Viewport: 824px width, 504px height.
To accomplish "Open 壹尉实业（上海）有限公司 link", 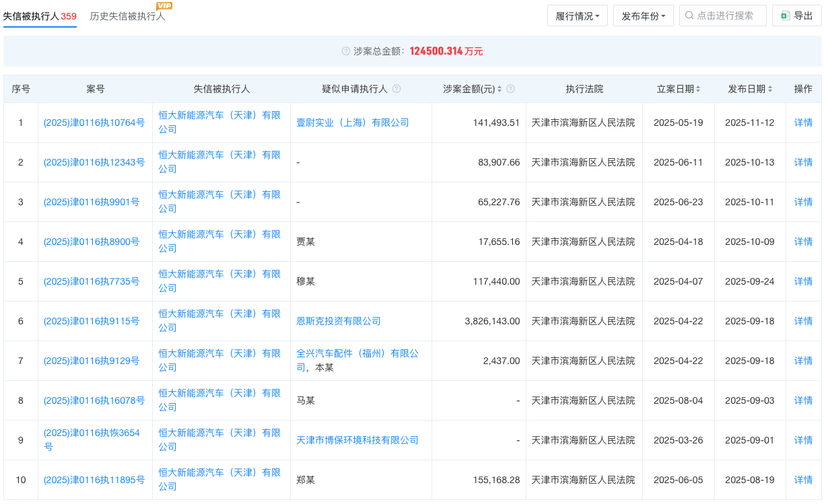I will coord(353,122).
